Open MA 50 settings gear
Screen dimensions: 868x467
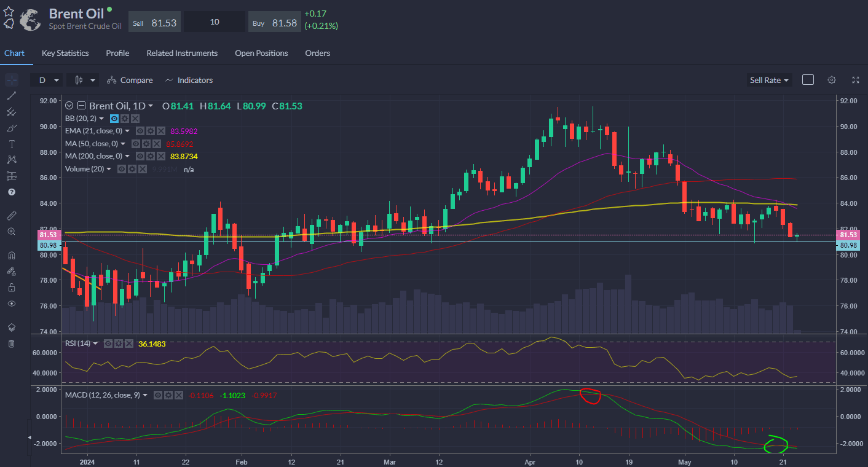pos(146,144)
